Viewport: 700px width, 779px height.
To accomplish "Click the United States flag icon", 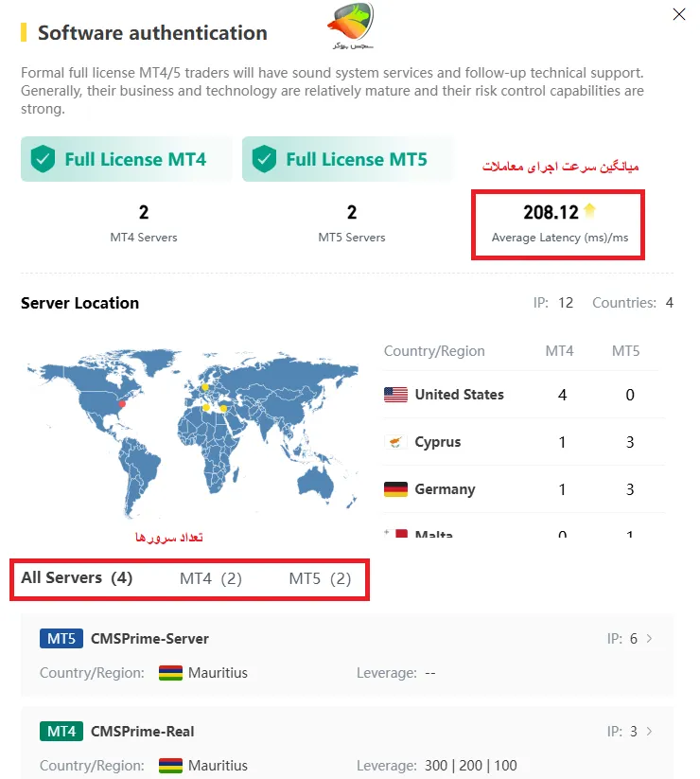I will pyautogui.click(x=395, y=395).
